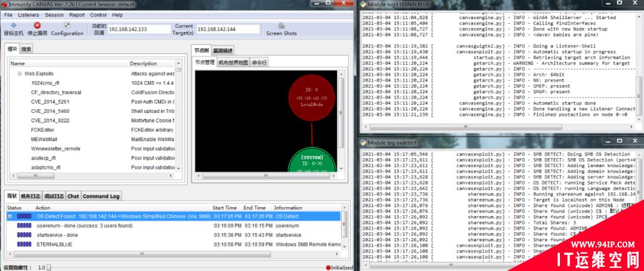Select the 节点树 node tree tab
The image size is (644, 271).
[202, 50]
